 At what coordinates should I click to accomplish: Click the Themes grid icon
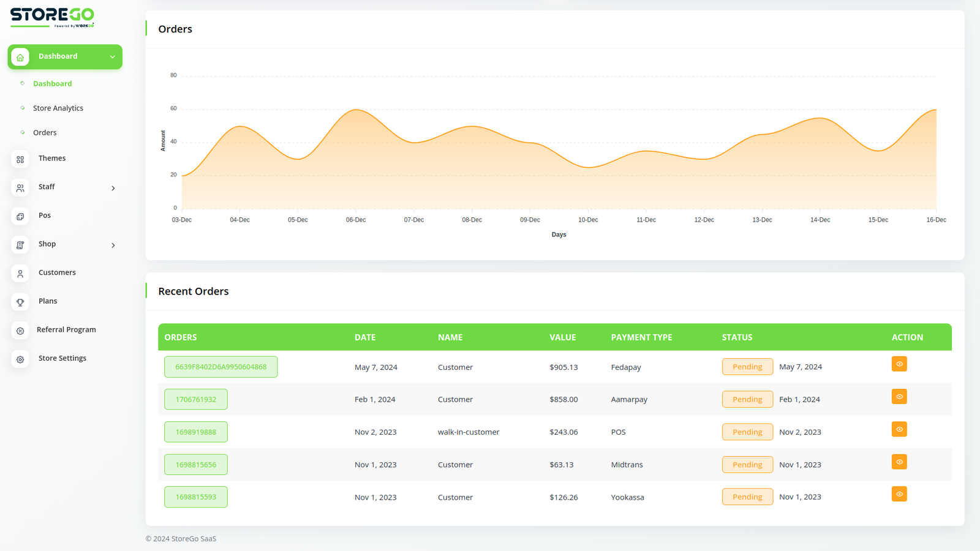pos(20,159)
